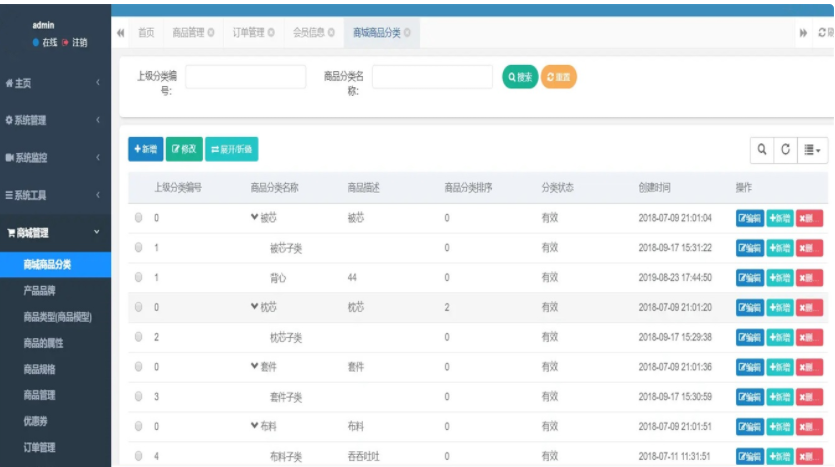Click add icon button in 被芯子类 row
The height and width of the screenshot is (467, 835).
pos(780,248)
